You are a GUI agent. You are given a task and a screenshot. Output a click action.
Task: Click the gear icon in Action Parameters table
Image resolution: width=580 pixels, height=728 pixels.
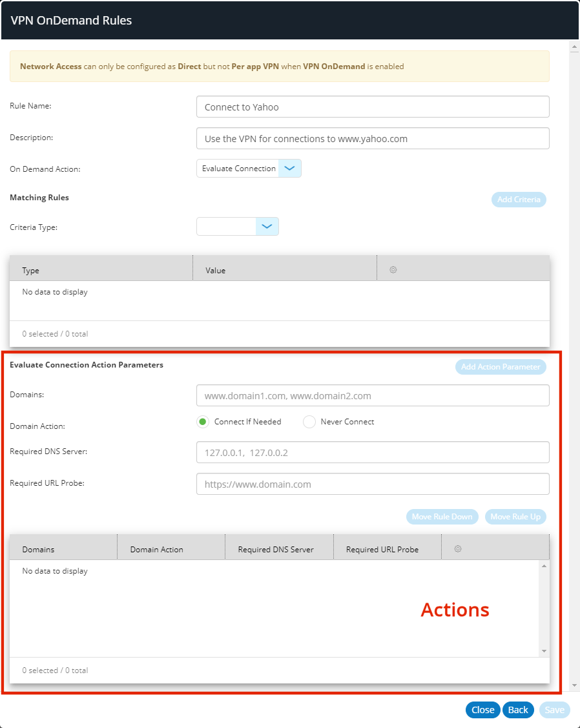(458, 549)
